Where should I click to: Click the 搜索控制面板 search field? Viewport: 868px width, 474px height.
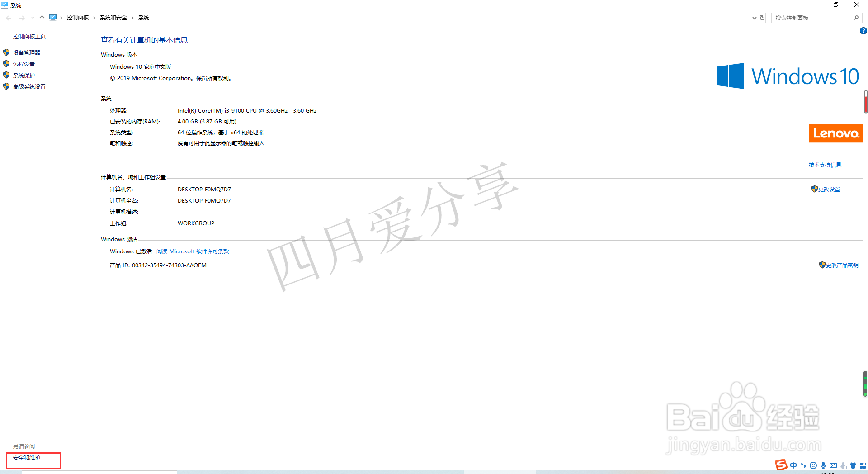tap(816, 18)
